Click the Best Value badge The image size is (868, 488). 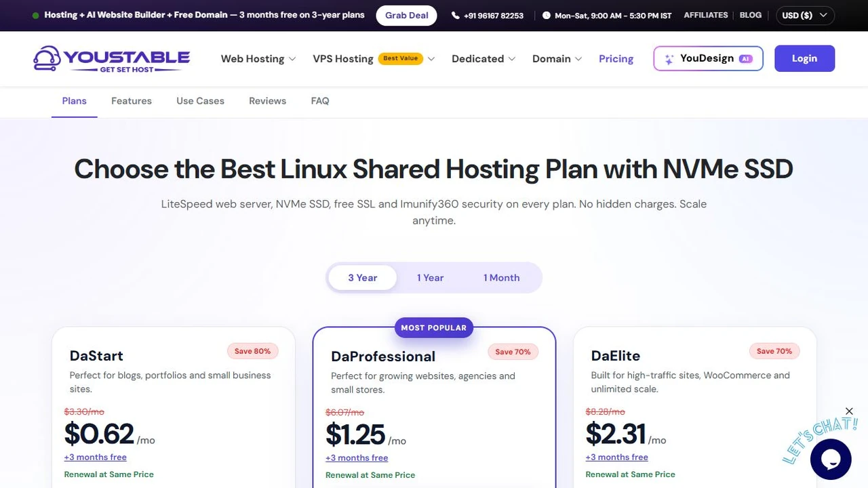coord(401,58)
